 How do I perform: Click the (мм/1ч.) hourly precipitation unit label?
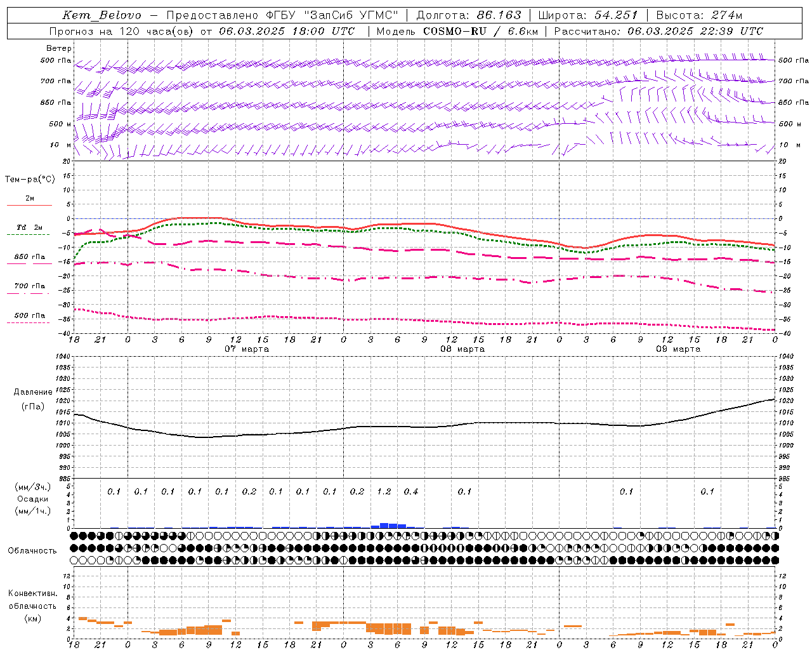pyautogui.click(x=33, y=511)
